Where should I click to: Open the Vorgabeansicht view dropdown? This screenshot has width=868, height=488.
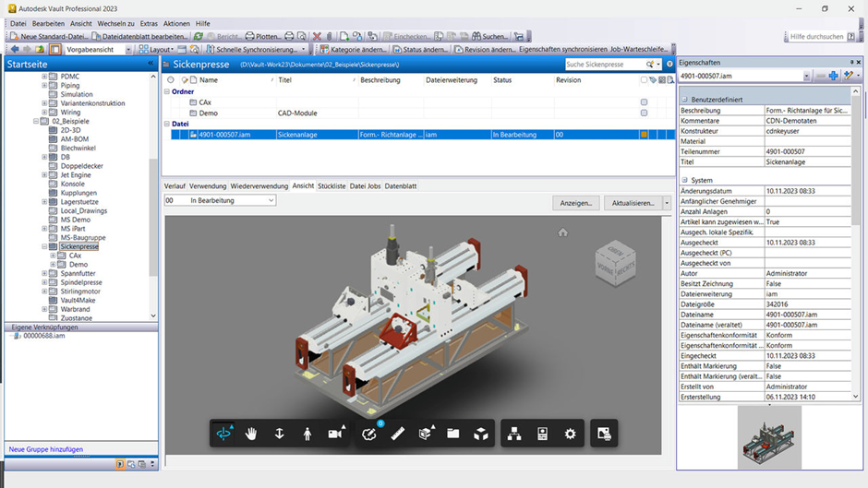pyautogui.click(x=128, y=50)
